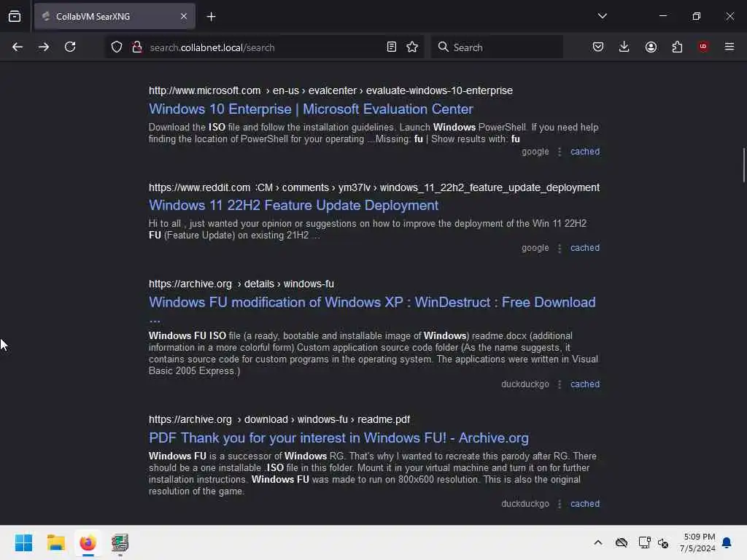This screenshot has width=747, height=560.
Task: Open options dots for Windows 10 Enterprise result
Action: 560,152
